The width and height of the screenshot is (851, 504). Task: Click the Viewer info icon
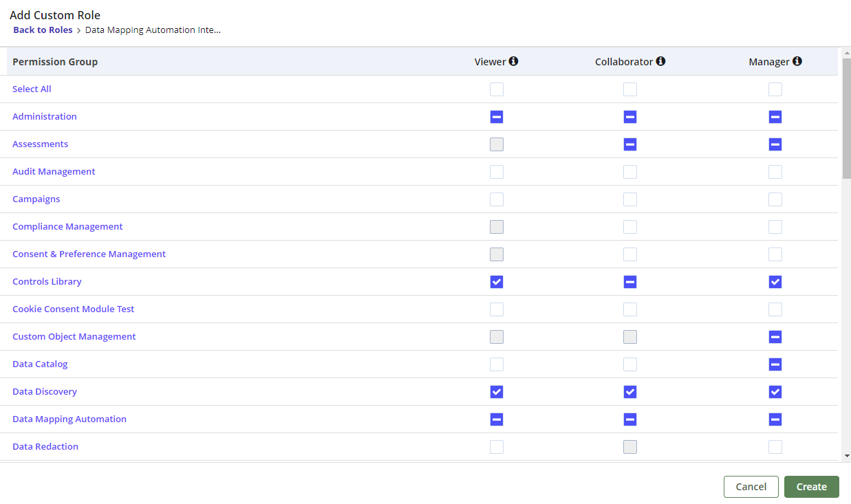click(x=513, y=61)
